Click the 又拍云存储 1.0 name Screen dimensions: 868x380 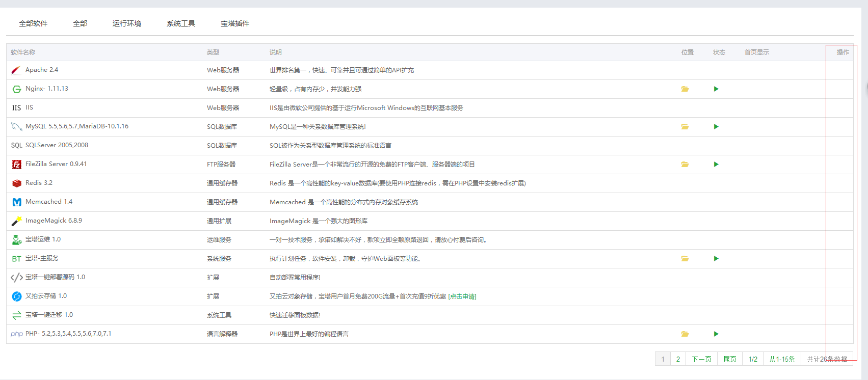(46, 296)
